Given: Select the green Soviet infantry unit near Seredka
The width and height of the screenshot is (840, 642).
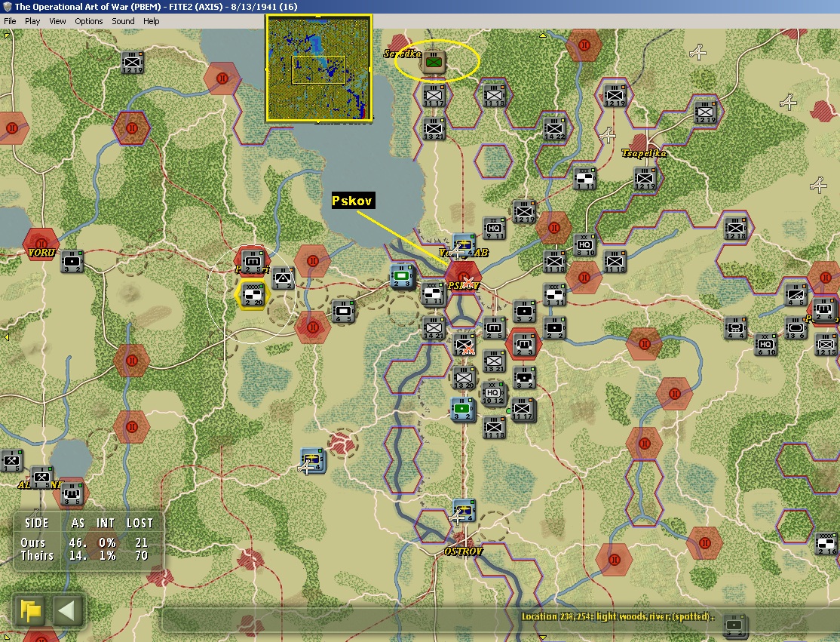Looking at the screenshot, I should [434, 63].
